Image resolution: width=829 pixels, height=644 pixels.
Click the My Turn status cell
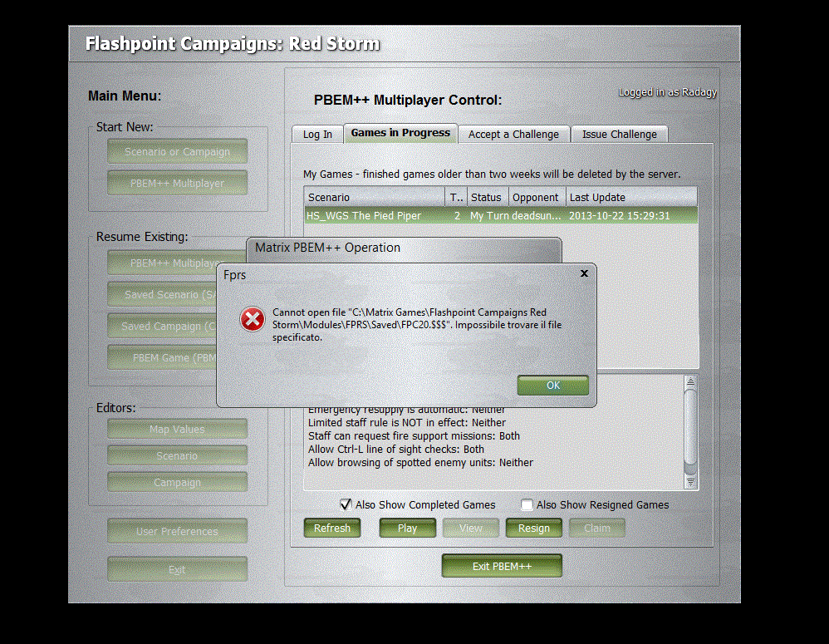(x=489, y=216)
